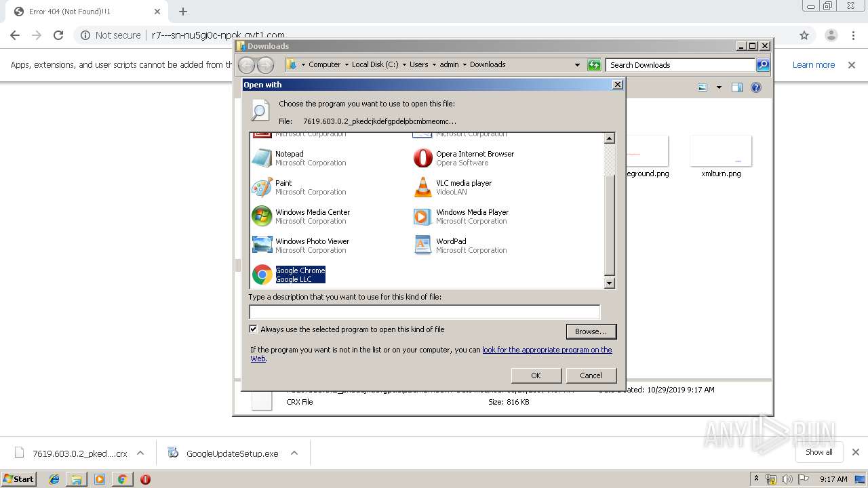Choose Opera Internet Browser
The image size is (868, 488).
click(x=464, y=158)
